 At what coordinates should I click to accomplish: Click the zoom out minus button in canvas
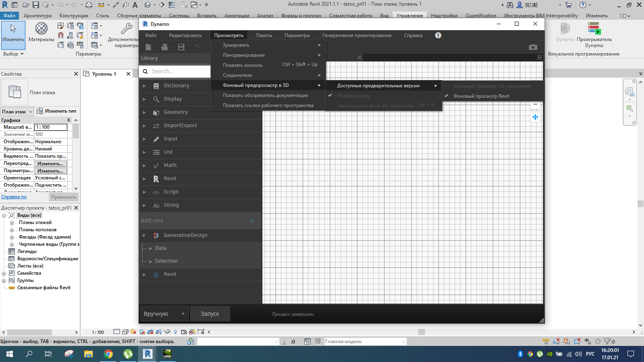point(535,105)
